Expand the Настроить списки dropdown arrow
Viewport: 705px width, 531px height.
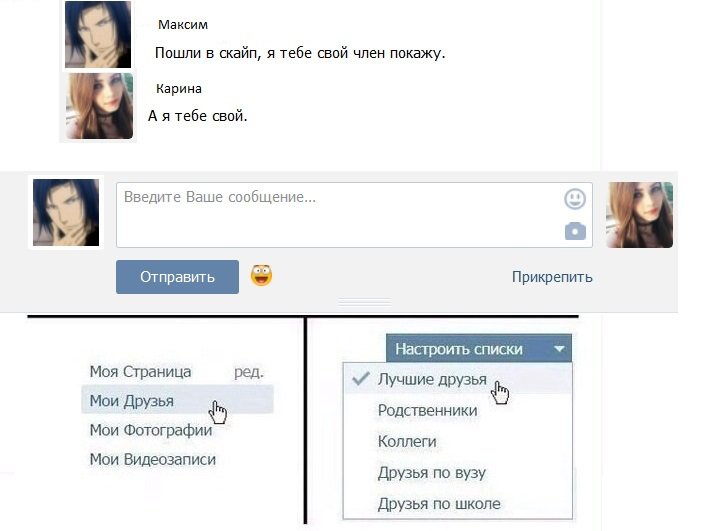[559, 348]
